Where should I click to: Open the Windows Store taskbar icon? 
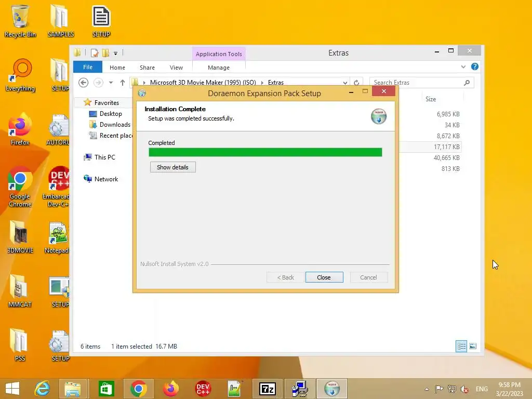(x=106, y=389)
